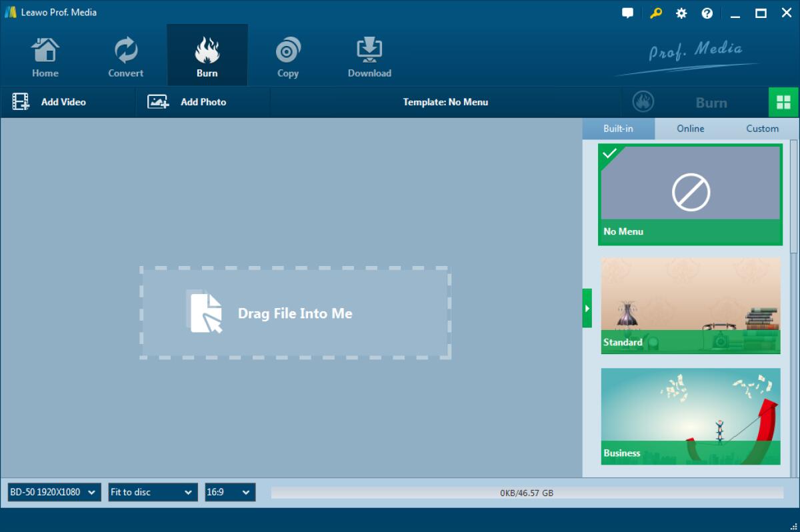Click the key icon to register the product
The width and height of the screenshot is (800, 532).
[x=655, y=13]
